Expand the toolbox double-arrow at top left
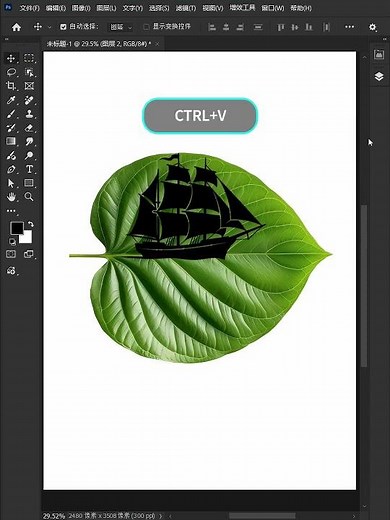 point(7,40)
